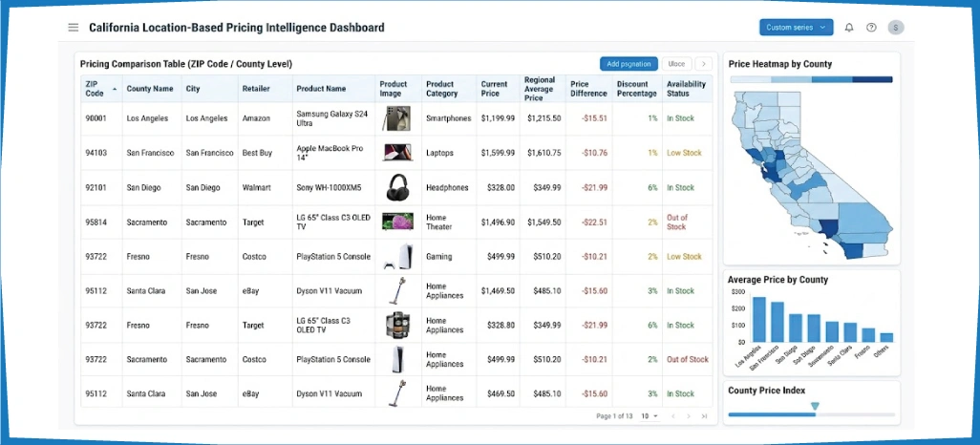The width and height of the screenshot is (980, 445).
Task: Click the -$22.51 price difference cell
Action: click(x=594, y=222)
